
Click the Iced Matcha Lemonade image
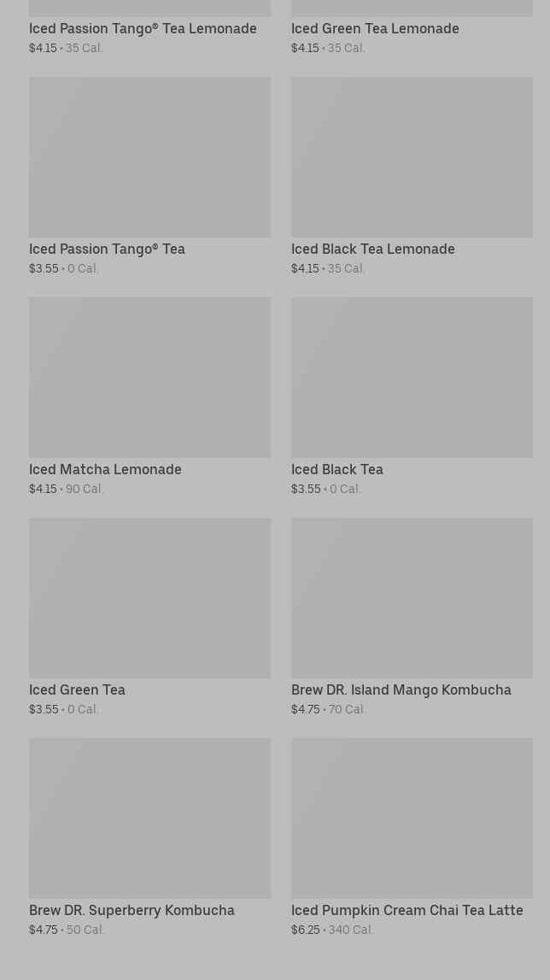pyautogui.click(x=149, y=378)
